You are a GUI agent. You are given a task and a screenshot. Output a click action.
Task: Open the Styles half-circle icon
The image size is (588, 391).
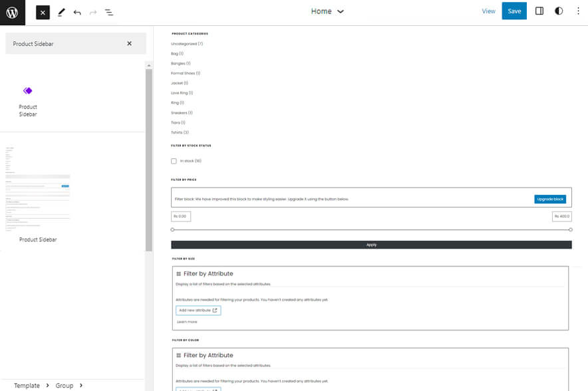[559, 11]
